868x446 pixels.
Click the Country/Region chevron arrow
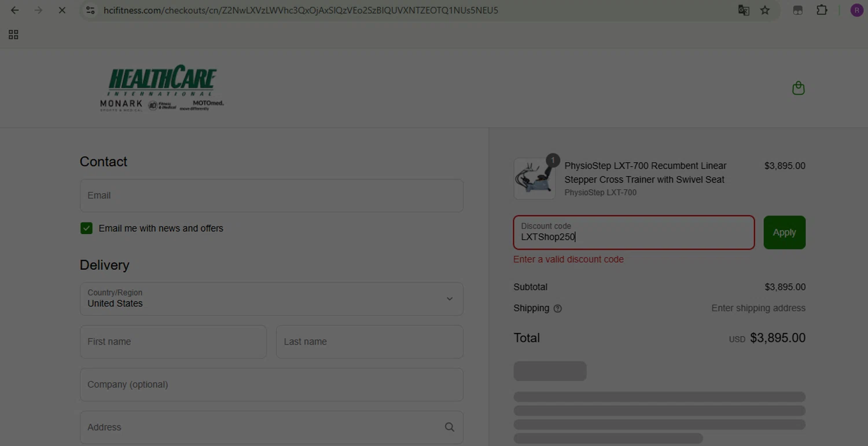(x=450, y=299)
